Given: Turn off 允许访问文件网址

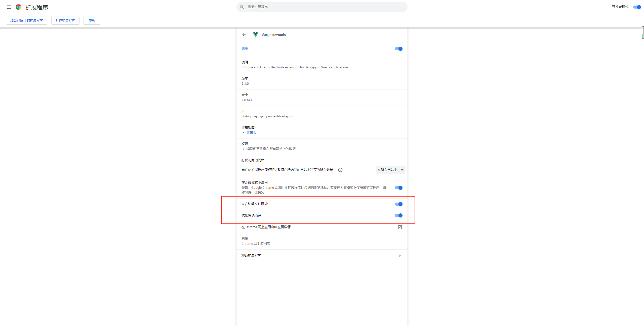Looking at the screenshot, I should coord(398,204).
